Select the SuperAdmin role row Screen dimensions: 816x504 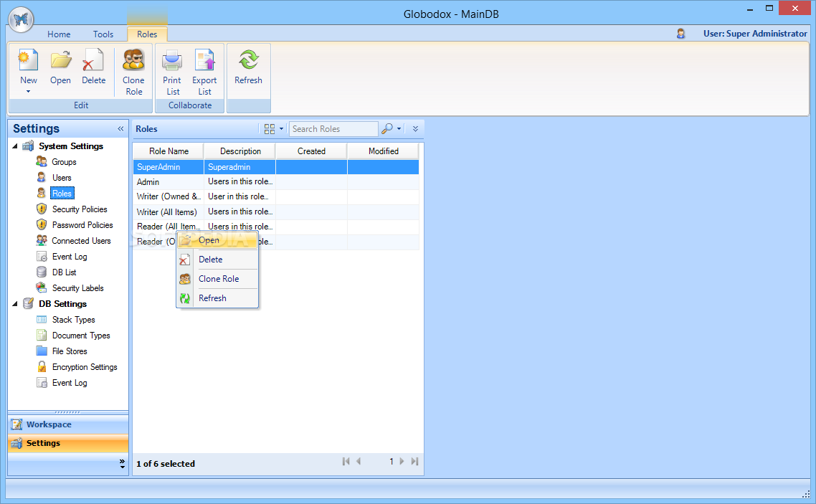click(276, 167)
